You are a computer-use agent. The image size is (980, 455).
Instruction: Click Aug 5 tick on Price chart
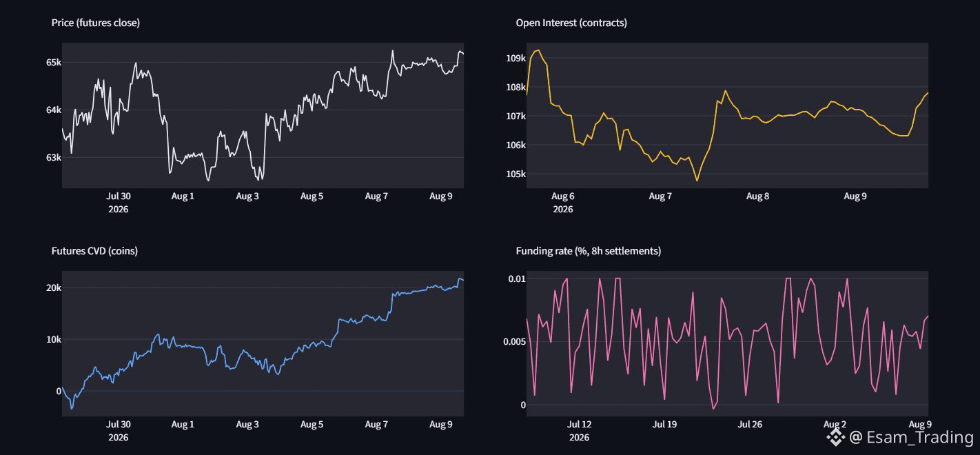click(312, 196)
